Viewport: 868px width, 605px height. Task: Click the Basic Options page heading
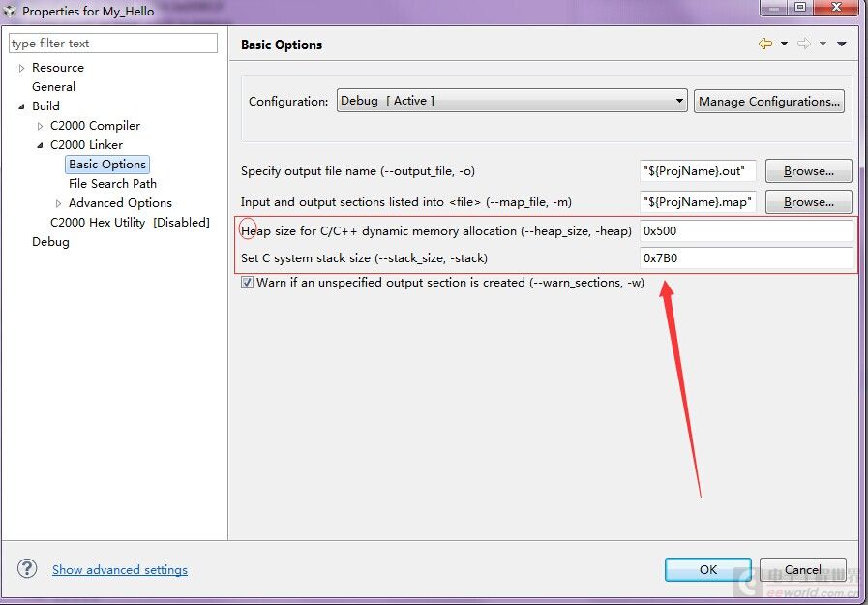coord(282,45)
